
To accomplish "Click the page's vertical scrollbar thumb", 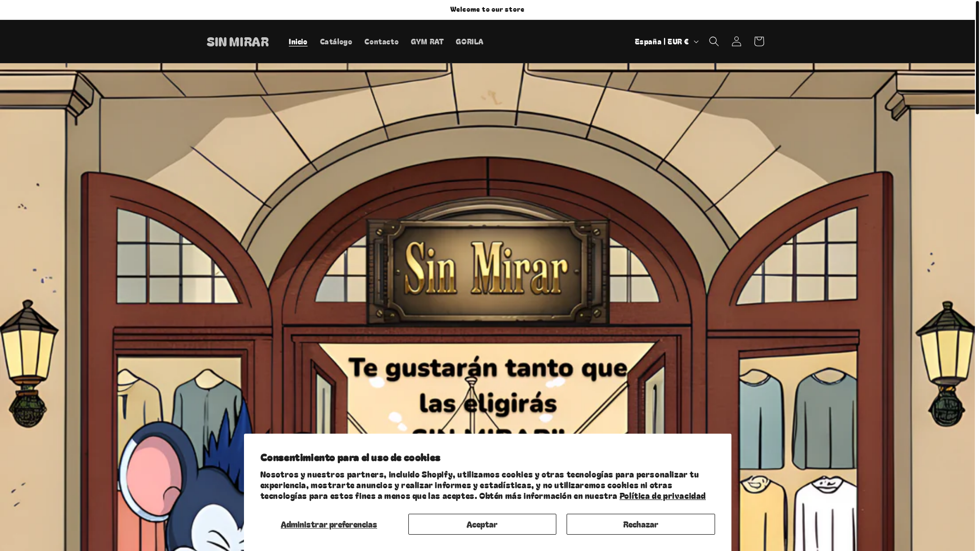I will [977, 57].
